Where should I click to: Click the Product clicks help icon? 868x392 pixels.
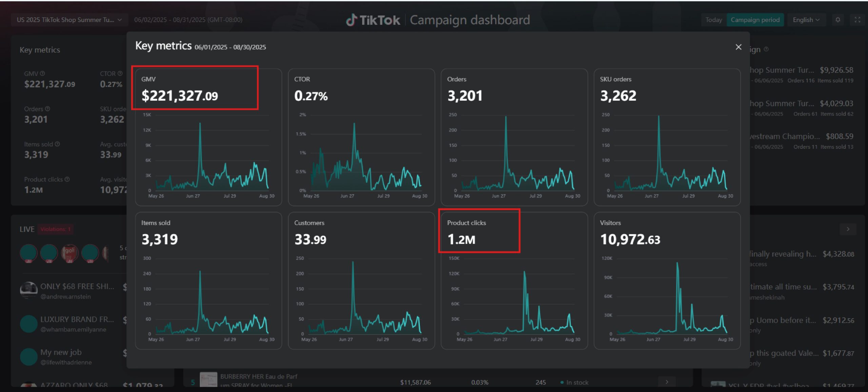pos(67,179)
